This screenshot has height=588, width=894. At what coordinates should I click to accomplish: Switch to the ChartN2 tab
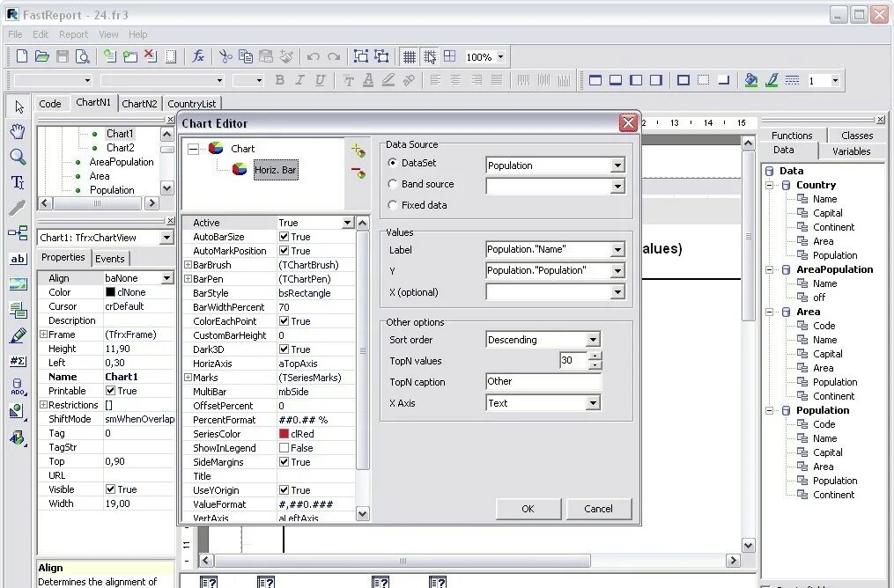pos(140,104)
